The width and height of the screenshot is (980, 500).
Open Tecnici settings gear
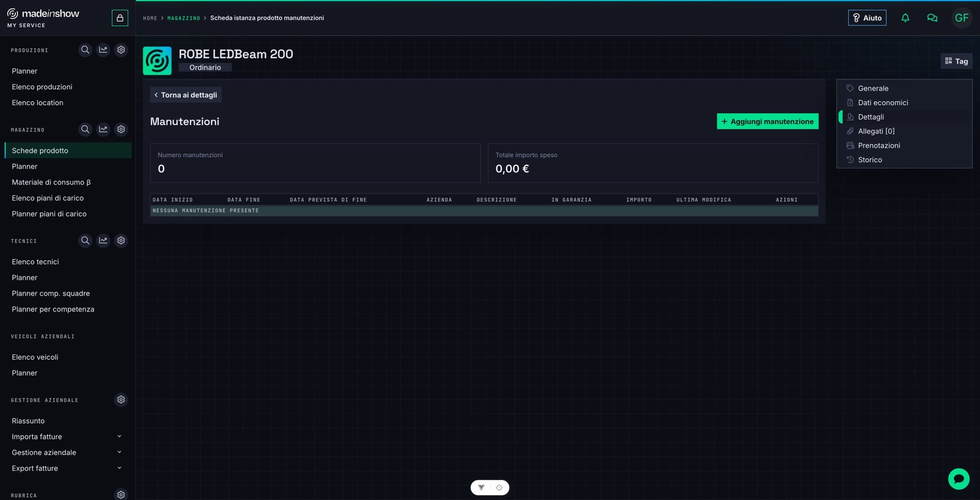tap(121, 240)
